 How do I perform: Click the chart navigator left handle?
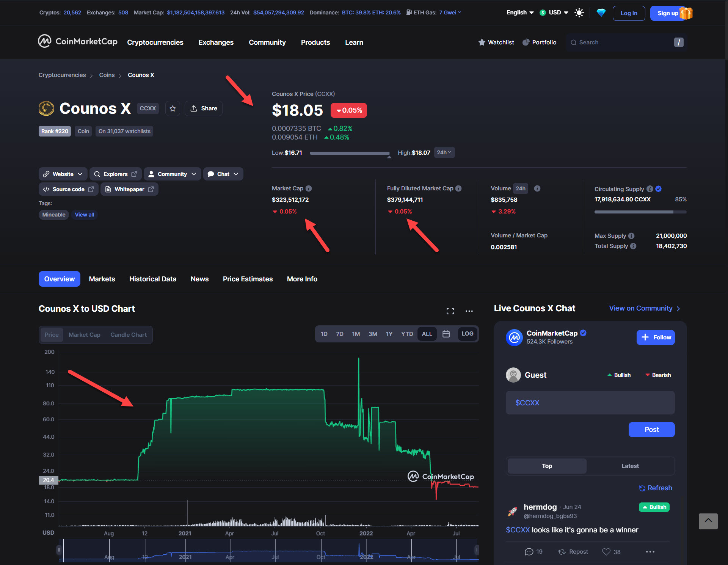[x=59, y=549]
